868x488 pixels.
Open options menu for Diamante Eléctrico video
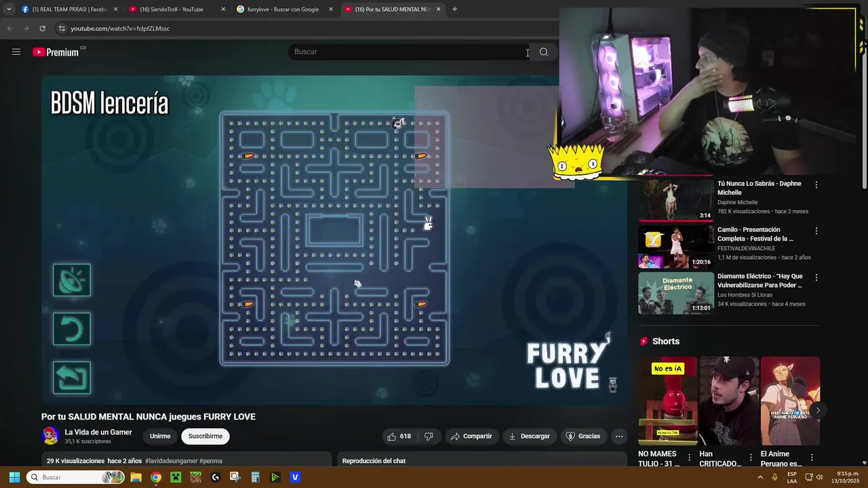point(816,277)
